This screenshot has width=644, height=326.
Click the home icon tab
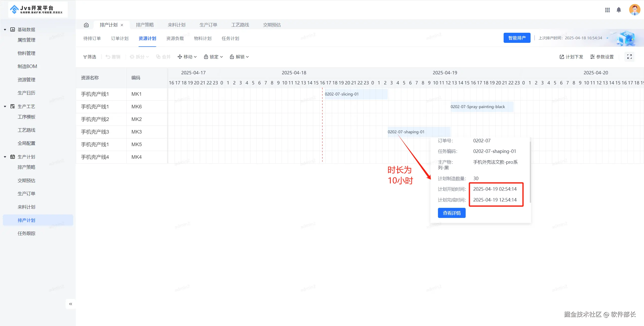click(86, 25)
